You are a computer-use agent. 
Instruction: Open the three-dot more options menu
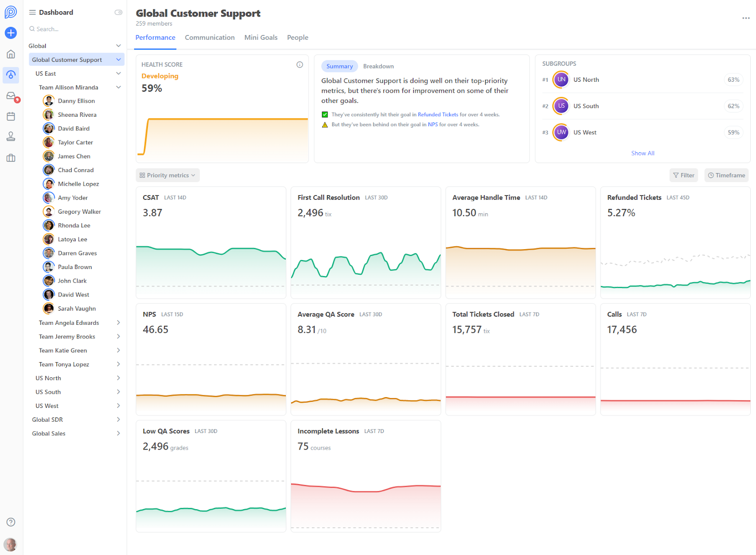point(746,18)
